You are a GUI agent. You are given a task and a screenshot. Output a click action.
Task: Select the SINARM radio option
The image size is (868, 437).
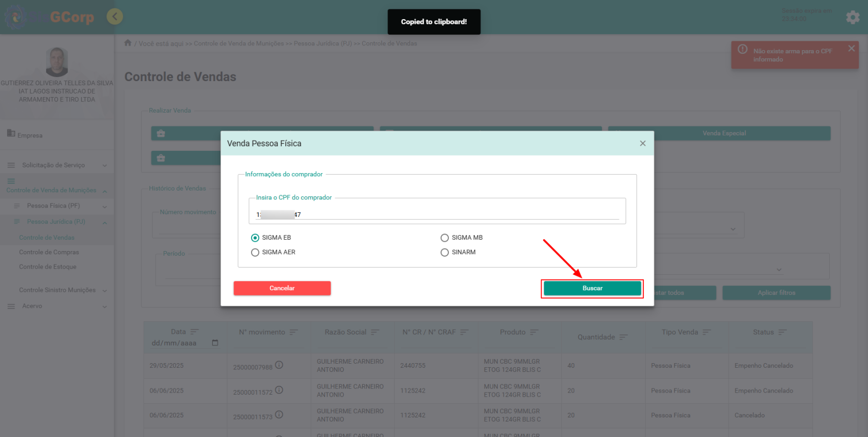click(x=444, y=253)
